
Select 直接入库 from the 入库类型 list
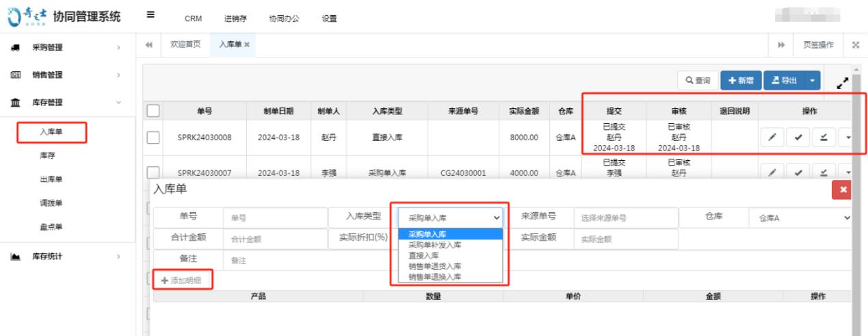pos(424,255)
